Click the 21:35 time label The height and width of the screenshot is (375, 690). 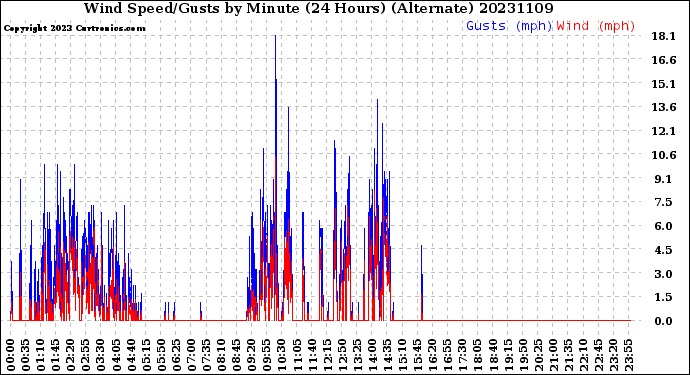[569, 355]
